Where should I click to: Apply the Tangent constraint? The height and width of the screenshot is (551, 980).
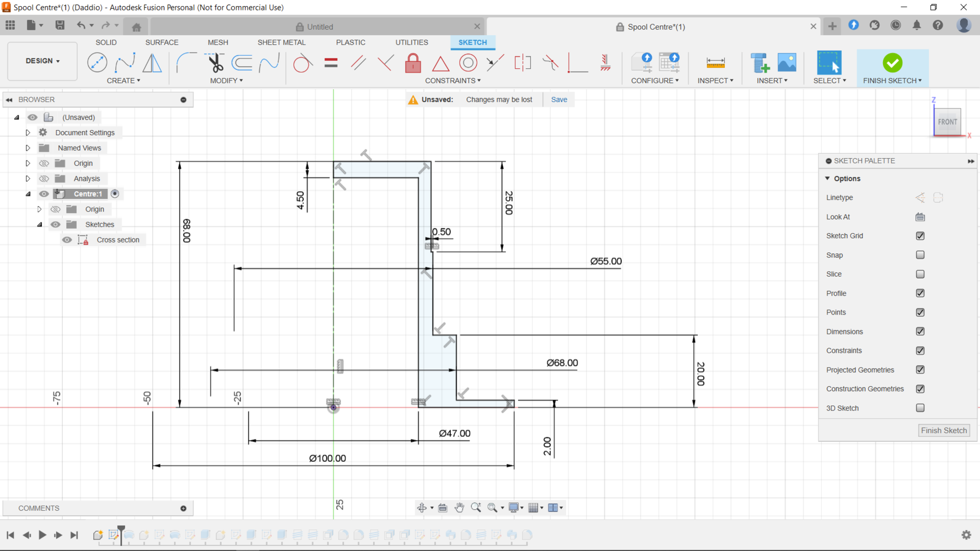click(302, 63)
